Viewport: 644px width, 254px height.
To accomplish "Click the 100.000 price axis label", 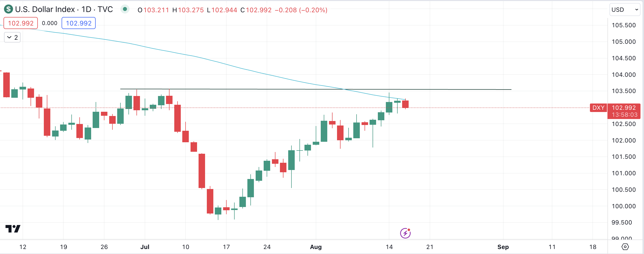I will coord(624,206).
